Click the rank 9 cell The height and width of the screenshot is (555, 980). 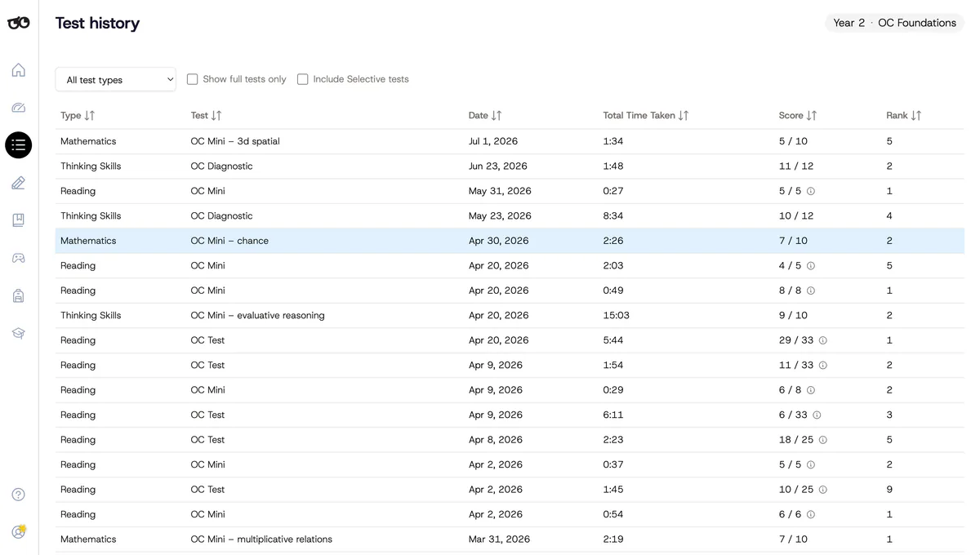(889, 490)
